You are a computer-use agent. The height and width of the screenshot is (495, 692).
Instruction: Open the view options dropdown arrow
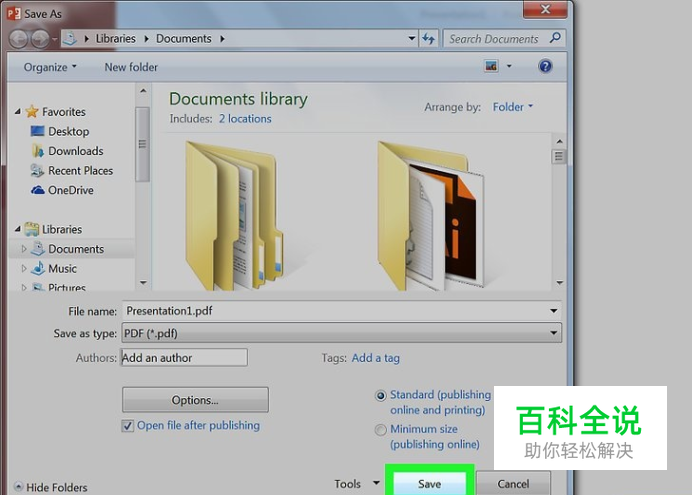coord(509,67)
